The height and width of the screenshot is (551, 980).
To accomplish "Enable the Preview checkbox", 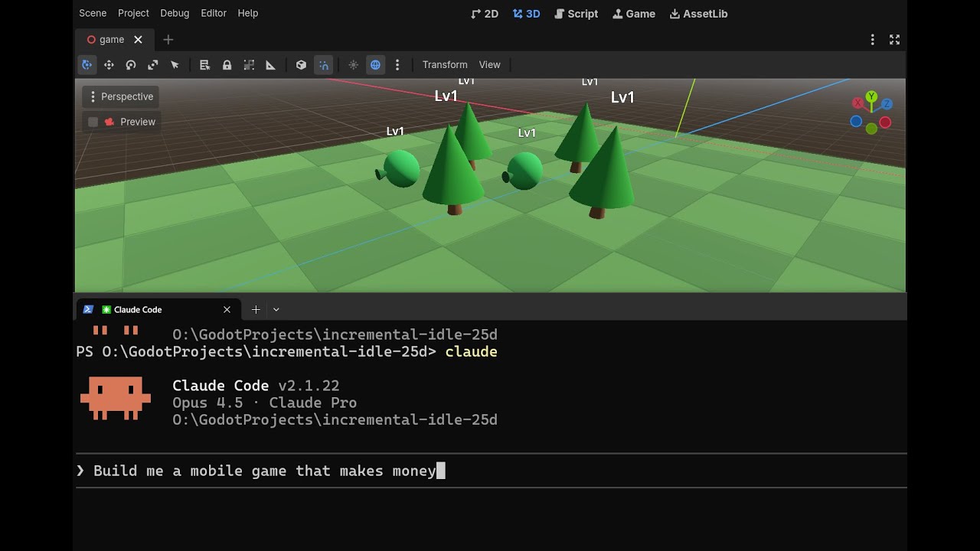I will pyautogui.click(x=93, y=122).
